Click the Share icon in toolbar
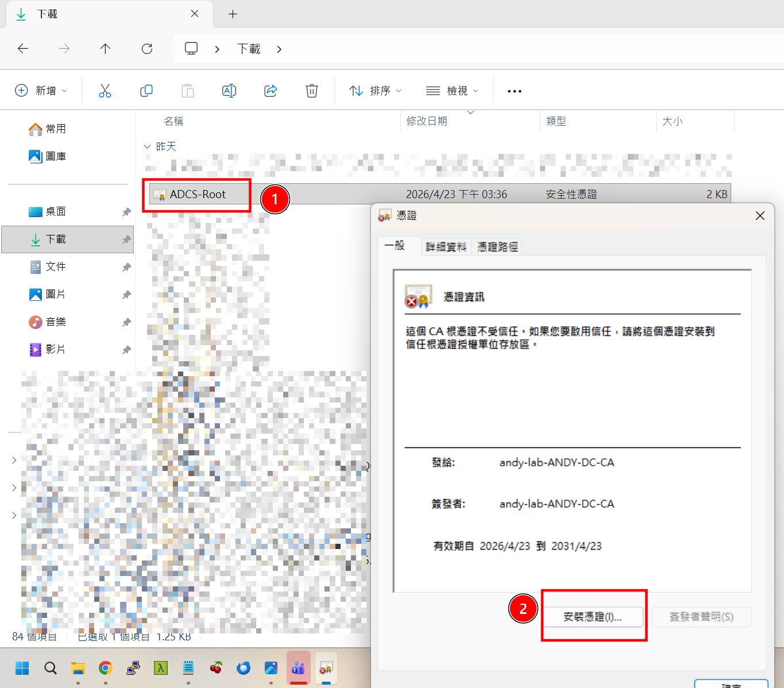This screenshot has width=784, height=688. [271, 91]
